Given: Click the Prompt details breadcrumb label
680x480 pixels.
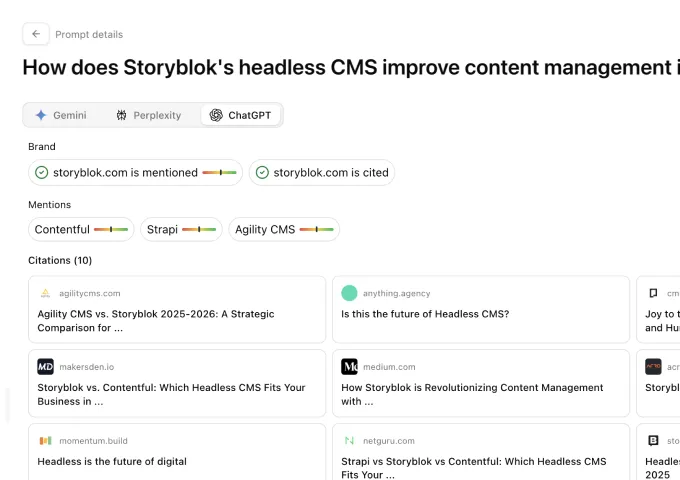Looking at the screenshot, I should [x=89, y=34].
